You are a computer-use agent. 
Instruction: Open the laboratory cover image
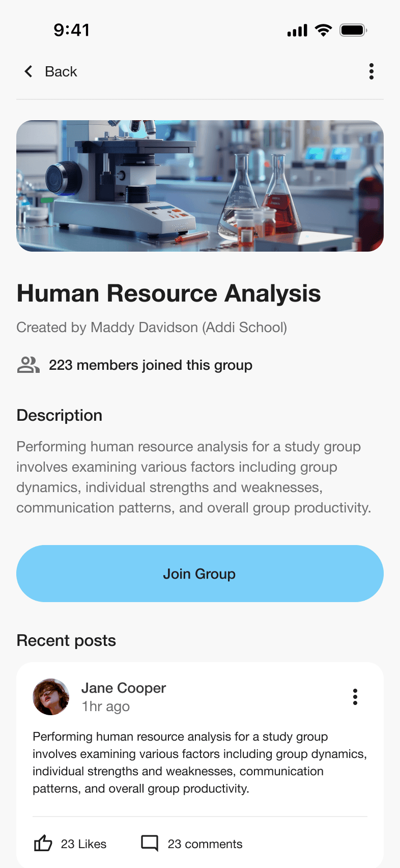click(x=200, y=186)
